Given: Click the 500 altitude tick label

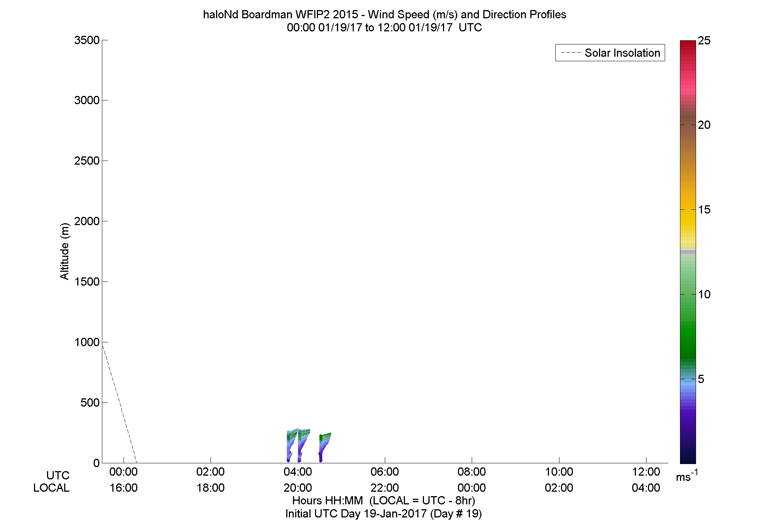Looking at the screenshot, I should coord(90,403).
